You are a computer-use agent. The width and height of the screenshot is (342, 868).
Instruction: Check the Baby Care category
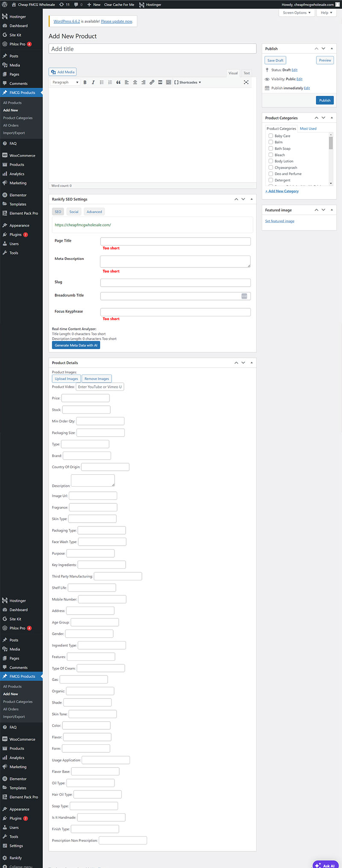271,136
